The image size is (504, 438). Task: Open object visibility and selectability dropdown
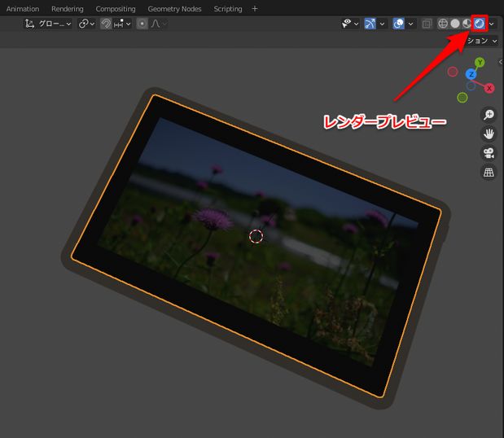350,24
